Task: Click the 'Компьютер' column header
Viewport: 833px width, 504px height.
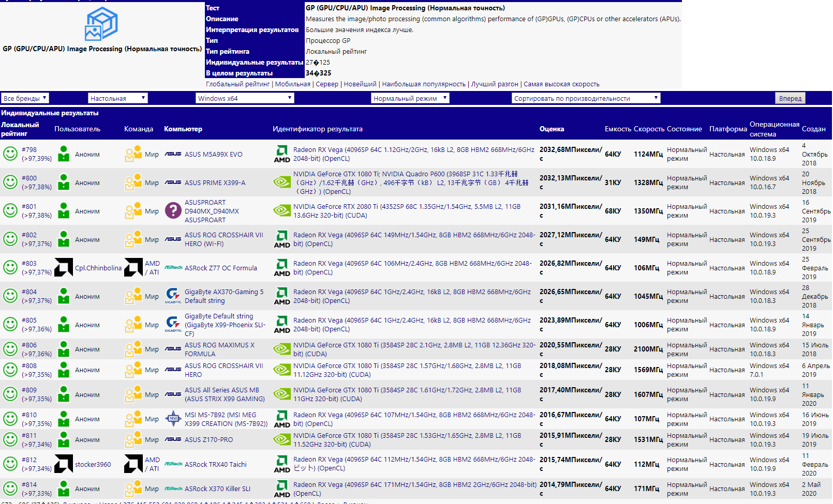Action: pyautogui.click(x=183, y=129)
